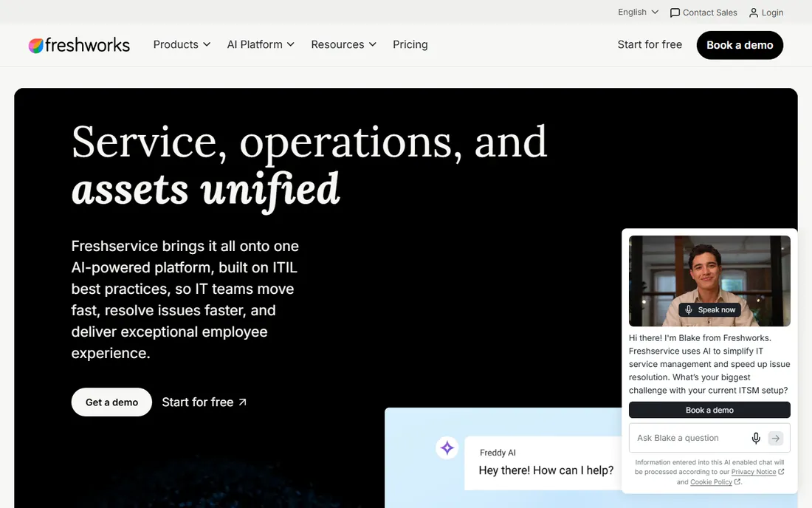Click the Login person icon
The width and height of the screenshot is (812, 508).
click(754, 13)
